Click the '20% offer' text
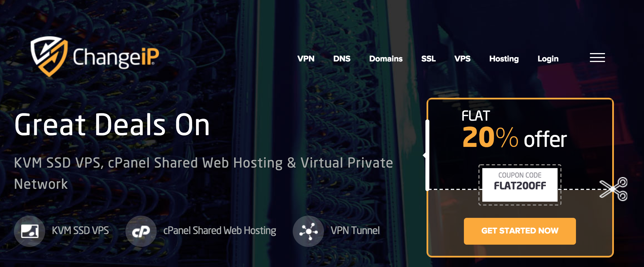Screen dimensions: 644x267 click(515, 137)
